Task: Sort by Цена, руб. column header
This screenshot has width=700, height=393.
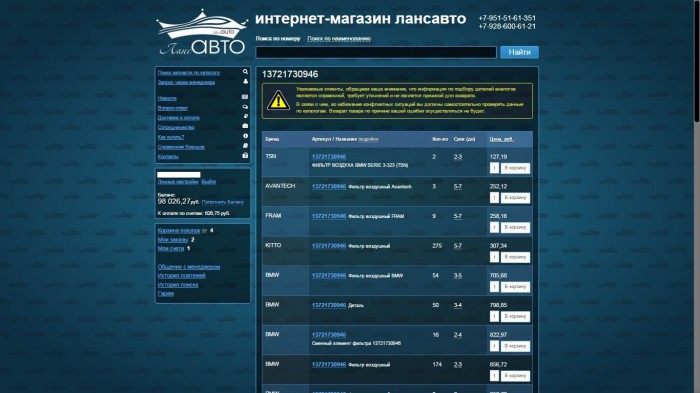Action: coord(501,139)
